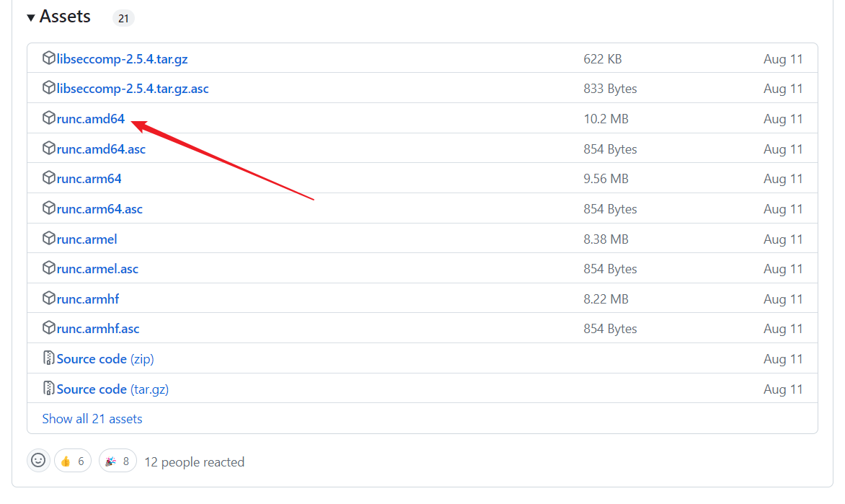Viewport: 845px width, 504px height.
Task: Download runc.arm64.asc signature
Action: click(99, 209)
